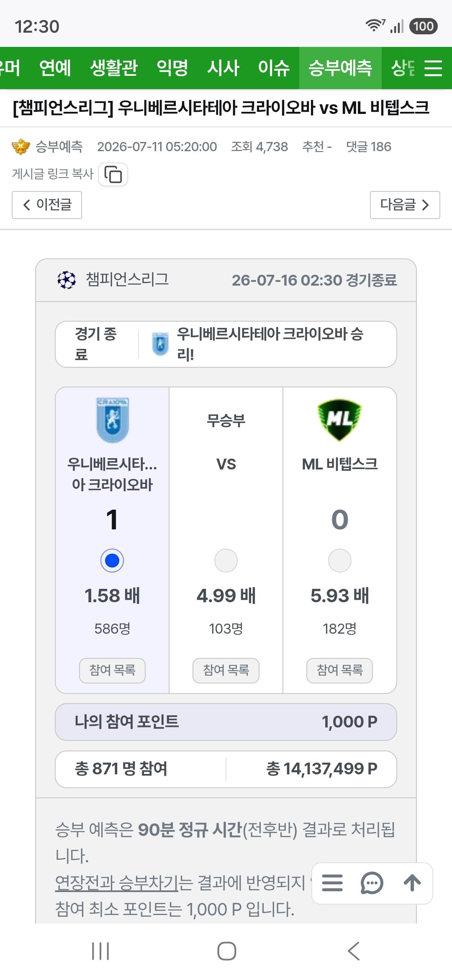Tap the 연장전과 승부차기 underlined link
Screen dimensions: 452x980
click(117, 883)
